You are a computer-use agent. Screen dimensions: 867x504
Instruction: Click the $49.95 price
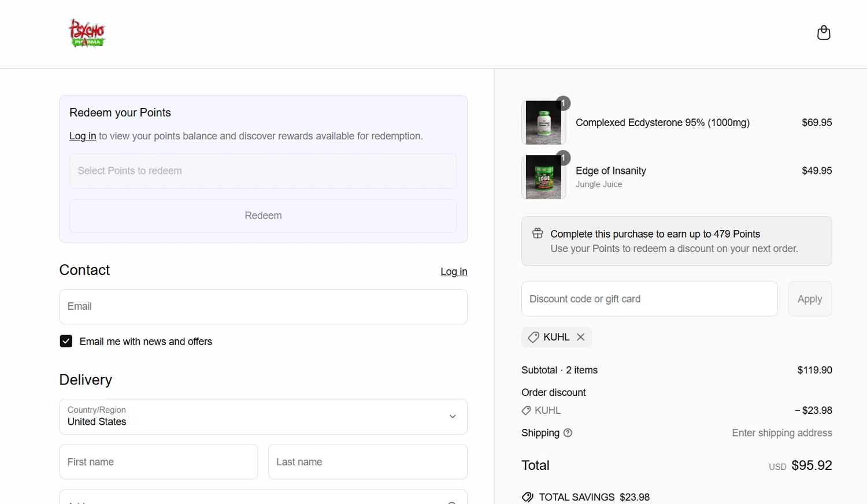[817, 171]
